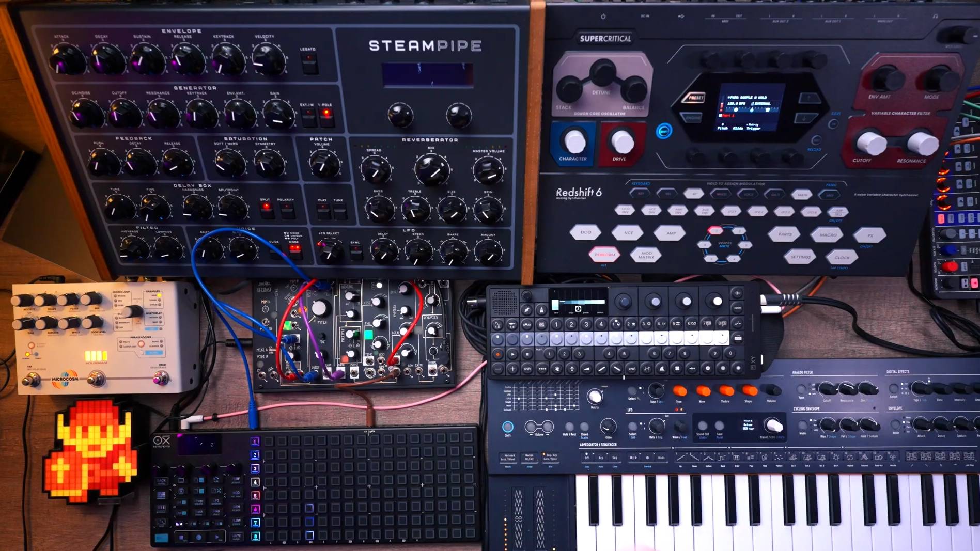Click the FX button on Redshift 6
The height and width of the screenshot is (551, 980).
pos(870,235)
